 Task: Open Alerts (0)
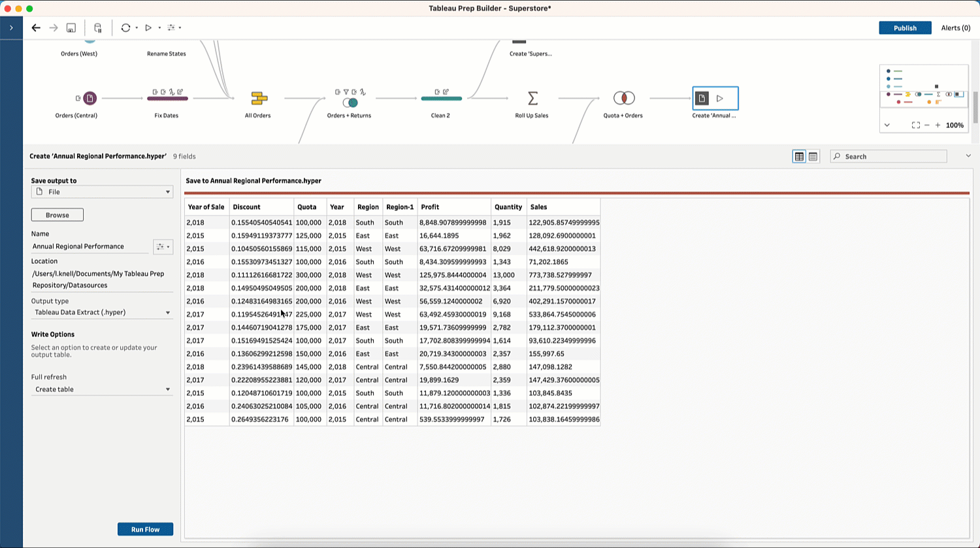tap(956, 28)
